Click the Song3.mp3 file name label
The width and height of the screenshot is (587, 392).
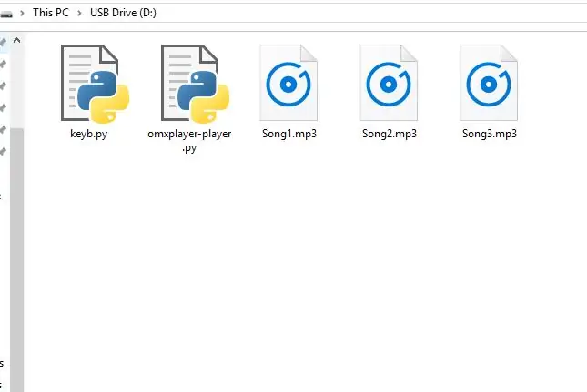pyautogui.click(x=490, y=134)
